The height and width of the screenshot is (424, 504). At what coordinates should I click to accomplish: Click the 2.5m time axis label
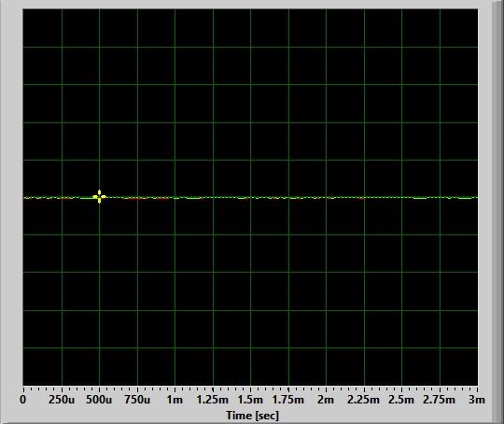coord(401,400)
